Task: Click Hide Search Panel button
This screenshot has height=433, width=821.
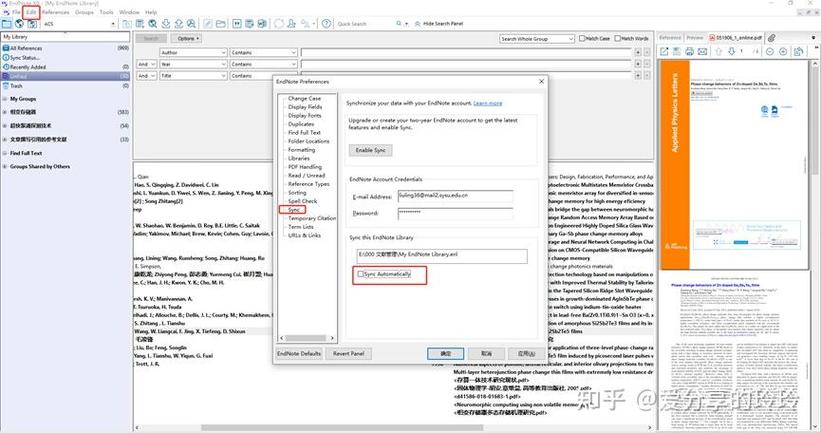Action: [x=439, y=24]
